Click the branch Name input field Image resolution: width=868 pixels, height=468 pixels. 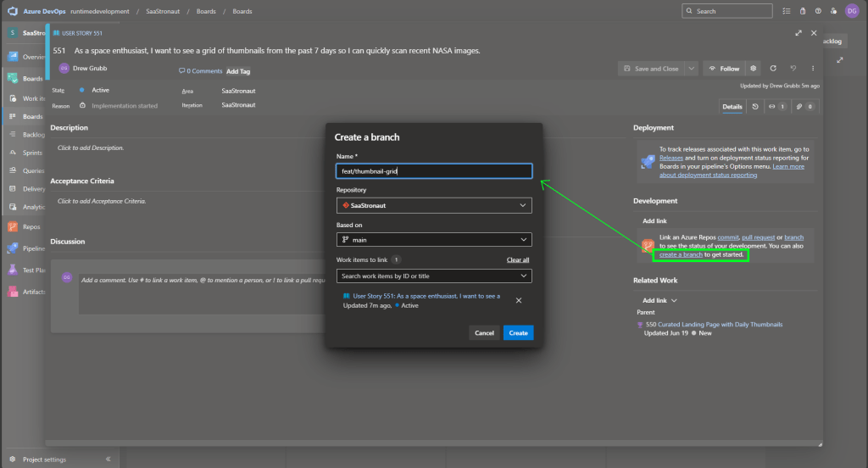434,171
